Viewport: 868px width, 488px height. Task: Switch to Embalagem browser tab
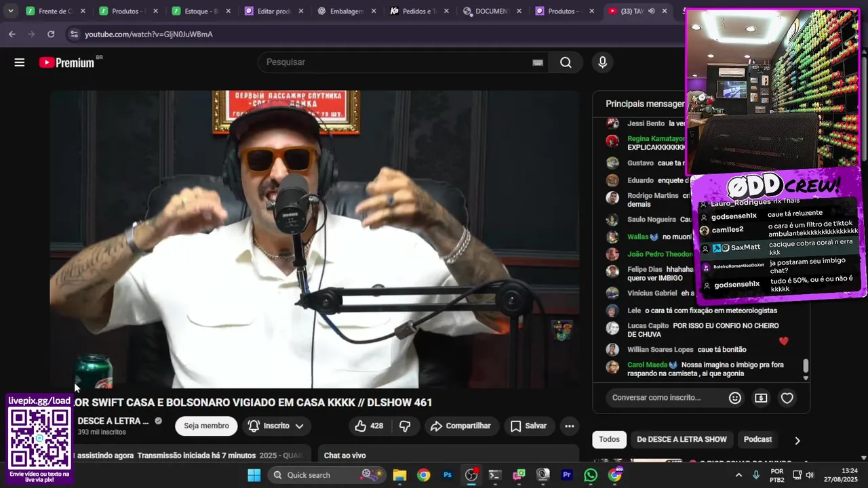(347, 11)
